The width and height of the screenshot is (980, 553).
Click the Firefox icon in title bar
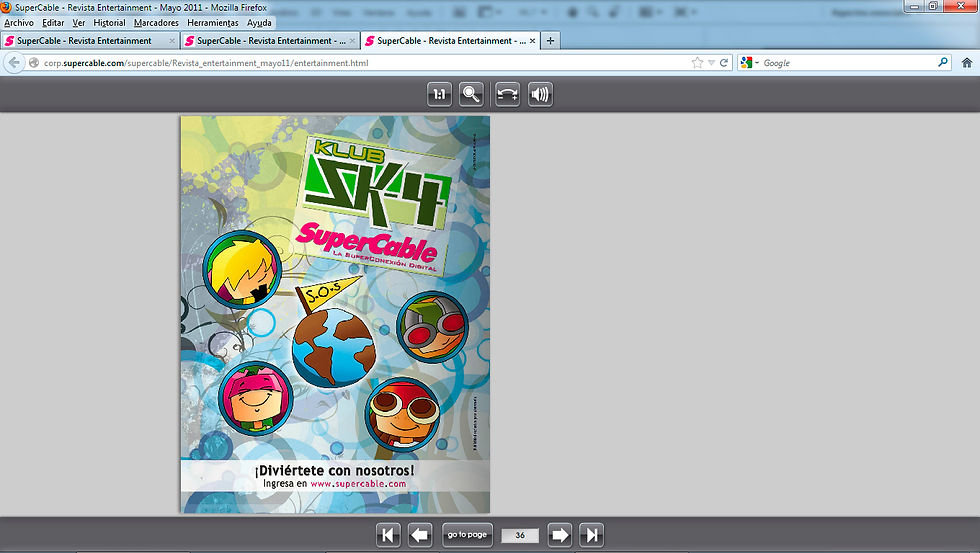[6, 7]
